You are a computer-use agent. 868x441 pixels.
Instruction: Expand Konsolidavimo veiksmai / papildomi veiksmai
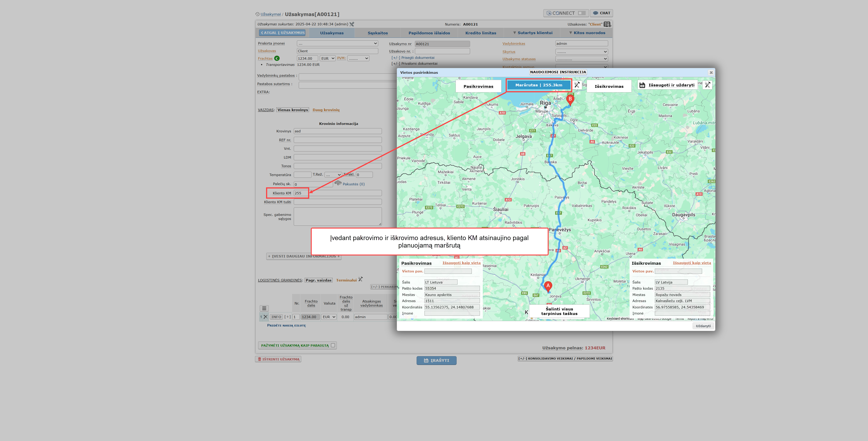(x=565, y=359)
